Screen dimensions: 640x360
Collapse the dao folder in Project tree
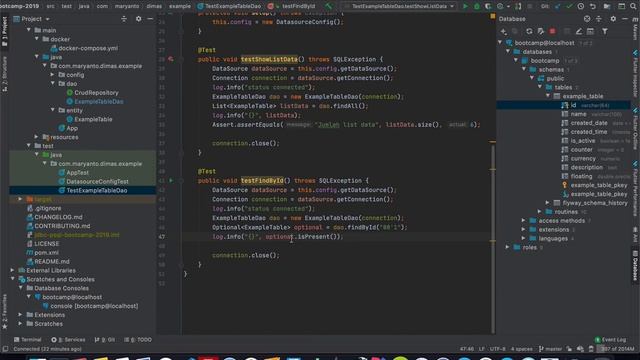pos(53,83)
